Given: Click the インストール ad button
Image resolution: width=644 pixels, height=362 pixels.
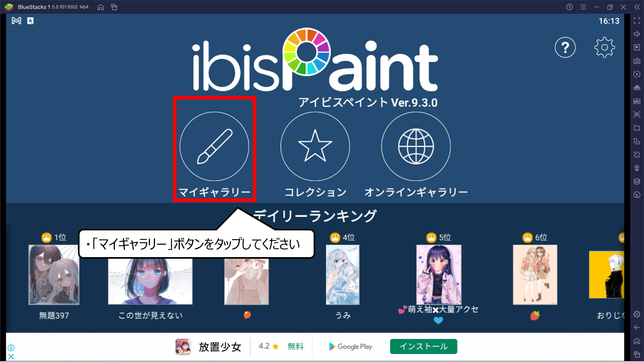Looking at the screenshot, I should [x=423, y=346].
